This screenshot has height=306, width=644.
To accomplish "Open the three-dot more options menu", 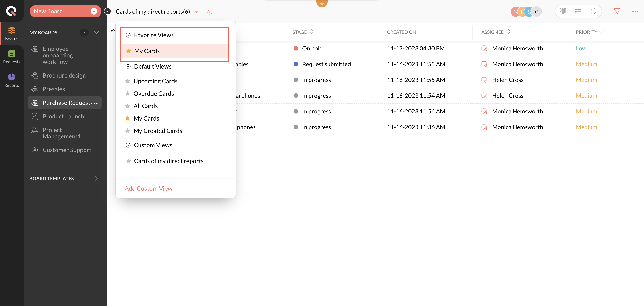I will pos(635,11).
